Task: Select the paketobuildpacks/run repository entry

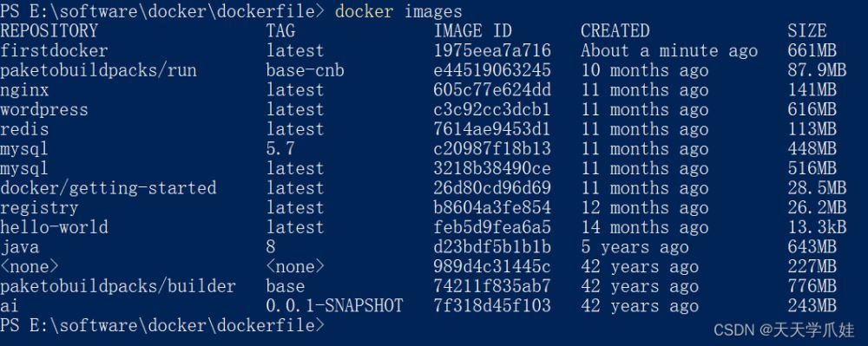Action: pos(99,71)
